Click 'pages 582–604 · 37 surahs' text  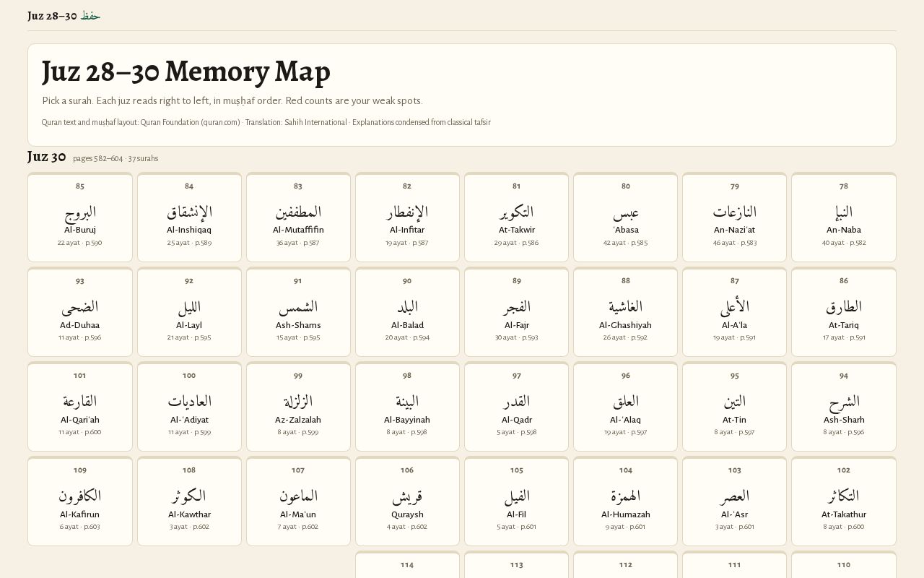115,158
